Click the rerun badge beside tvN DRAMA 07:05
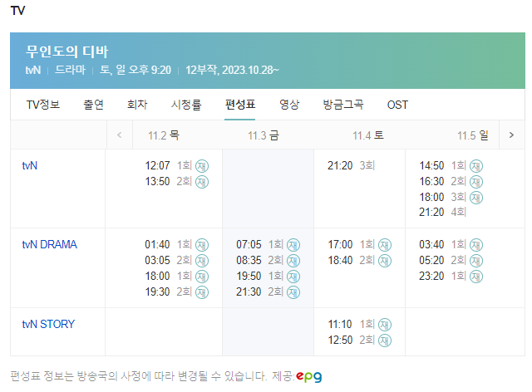This screenshot has height=392, width=532. click(293, 245)
